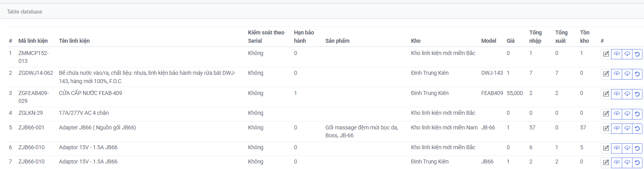Viewport: 644px width, 169px height.
Task: Click edit pencil icon for ZGFEAB409-029 row
Action: coord(606,94)
